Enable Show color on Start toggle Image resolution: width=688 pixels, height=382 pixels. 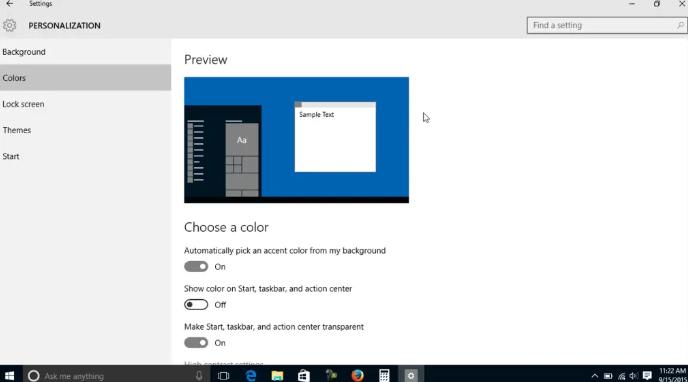[196, 305]
